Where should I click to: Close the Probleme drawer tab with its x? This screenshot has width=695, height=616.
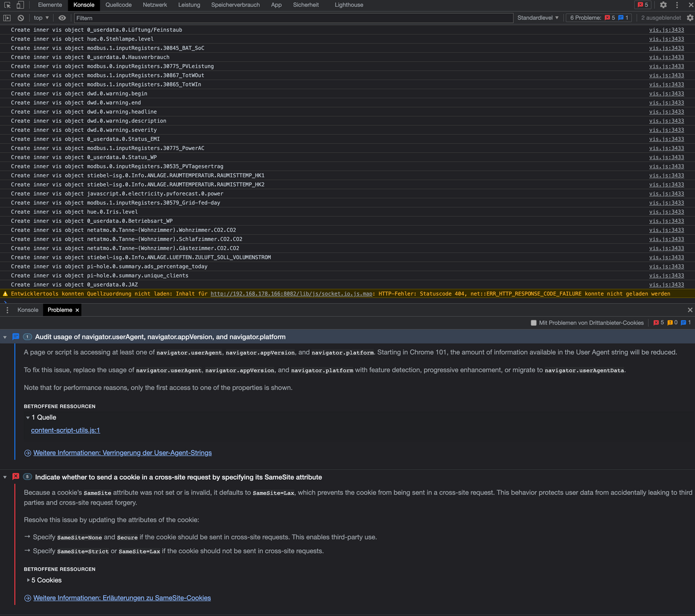pyautogui.click(x=77, y=310)
